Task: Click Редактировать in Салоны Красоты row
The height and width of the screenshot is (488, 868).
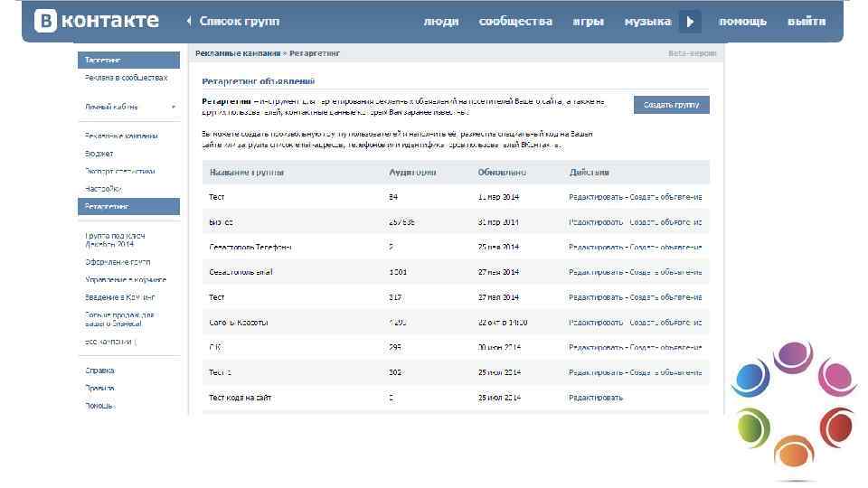Action: [596, 322]
